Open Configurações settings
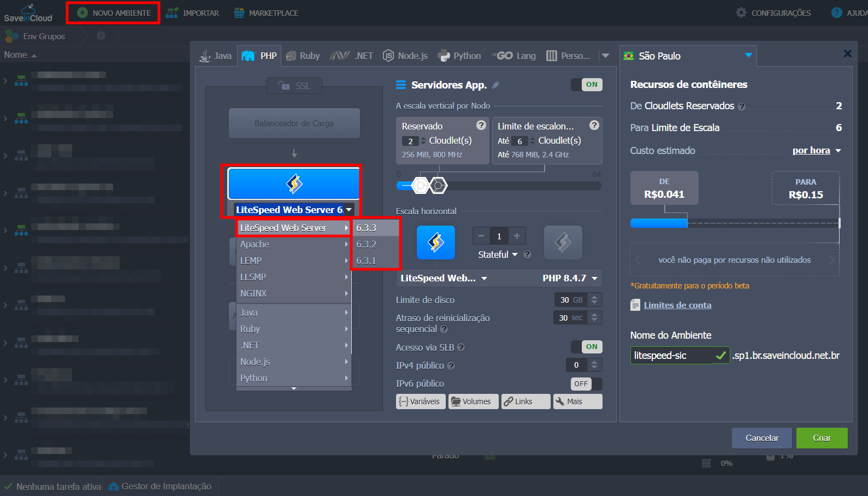Screen dimensions: 868x496 coord(773,13)
